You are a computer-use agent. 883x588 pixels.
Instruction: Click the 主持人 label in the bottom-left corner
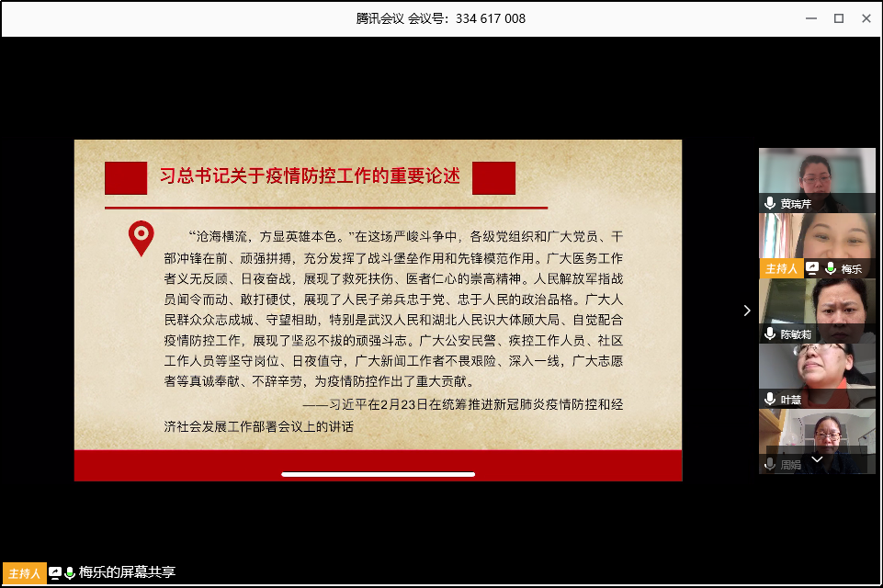(24, 573)
